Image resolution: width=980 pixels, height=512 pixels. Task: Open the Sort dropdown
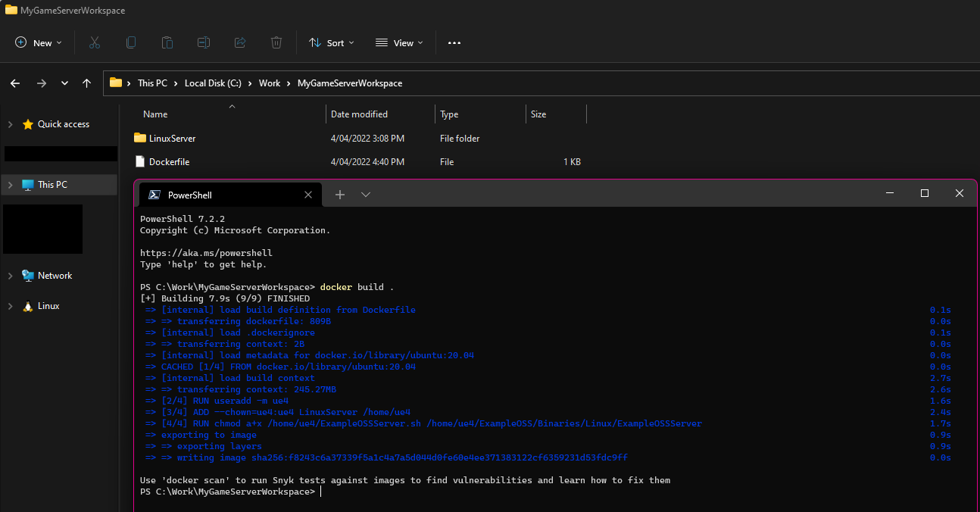331,42
